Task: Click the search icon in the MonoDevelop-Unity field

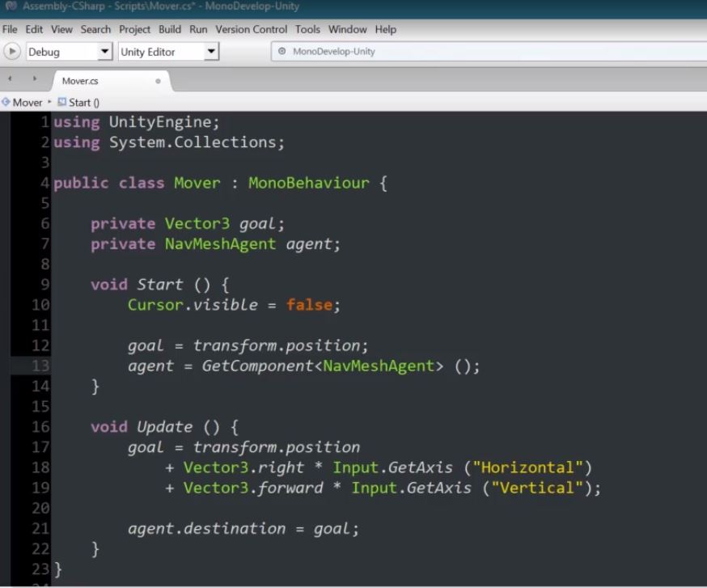Action: point(284,51)
